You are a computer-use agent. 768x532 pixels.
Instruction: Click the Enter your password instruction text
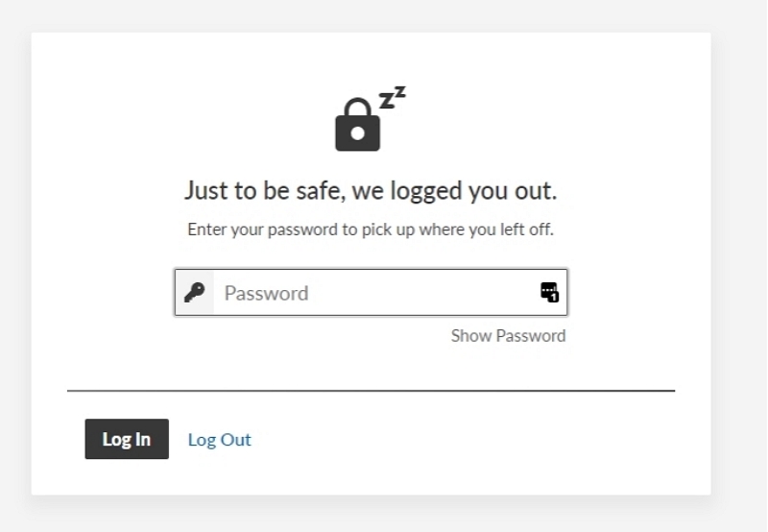[x=371, y=230]
